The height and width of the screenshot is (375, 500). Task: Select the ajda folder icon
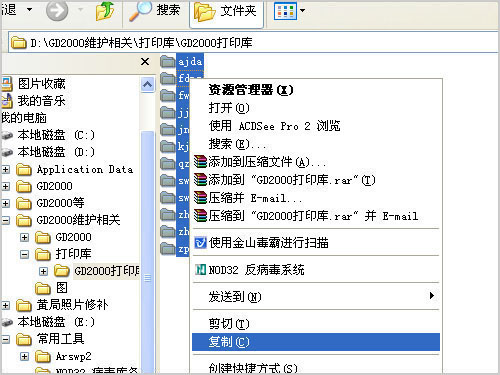click(x=168, y=61)
